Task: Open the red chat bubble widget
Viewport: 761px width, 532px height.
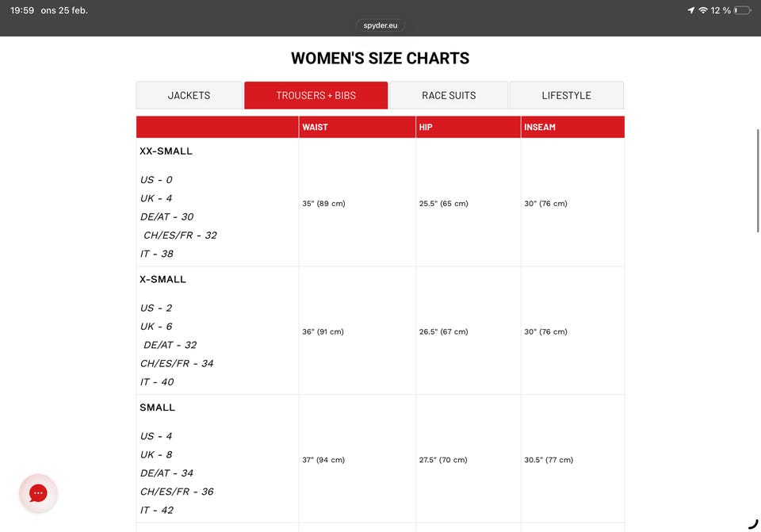Action: click(x=38, y=493)
